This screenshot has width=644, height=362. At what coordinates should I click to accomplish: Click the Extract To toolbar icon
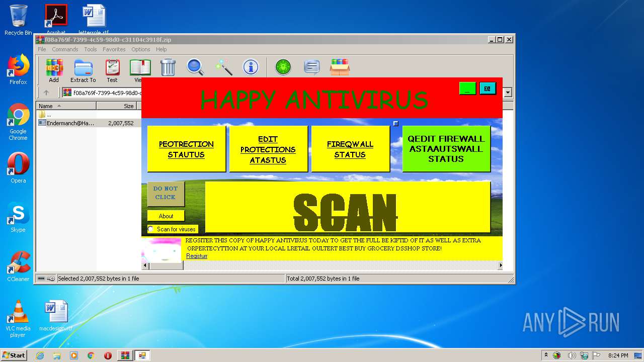(x=83, y=70)
